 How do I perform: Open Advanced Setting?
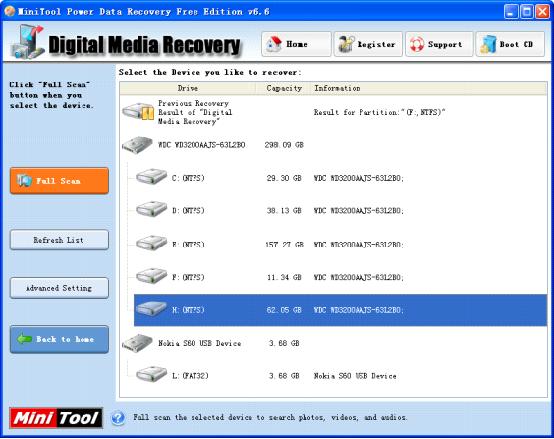click(59, 288)
